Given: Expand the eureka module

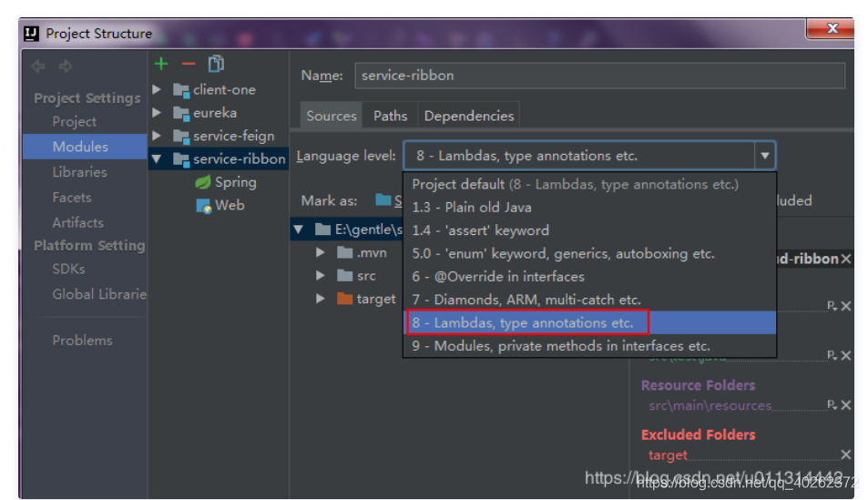Looking at the screenshot, I should (x=157, y=112).
